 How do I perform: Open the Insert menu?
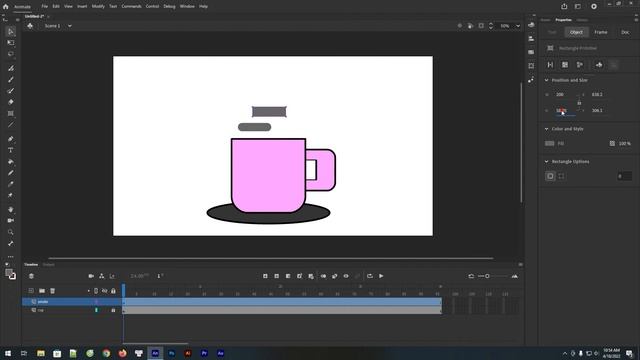pos(82,7)
